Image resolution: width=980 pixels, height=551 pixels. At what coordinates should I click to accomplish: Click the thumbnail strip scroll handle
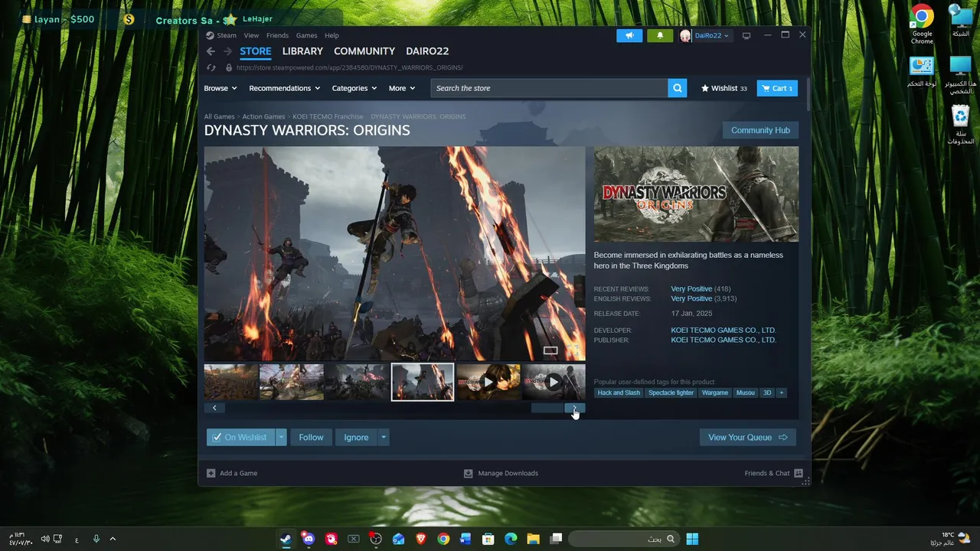tap(548, 408)
